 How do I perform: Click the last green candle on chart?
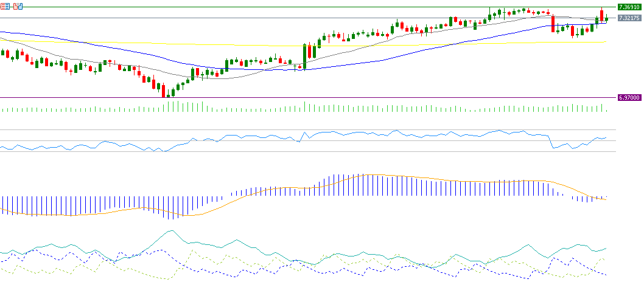[x=606, y=18]
